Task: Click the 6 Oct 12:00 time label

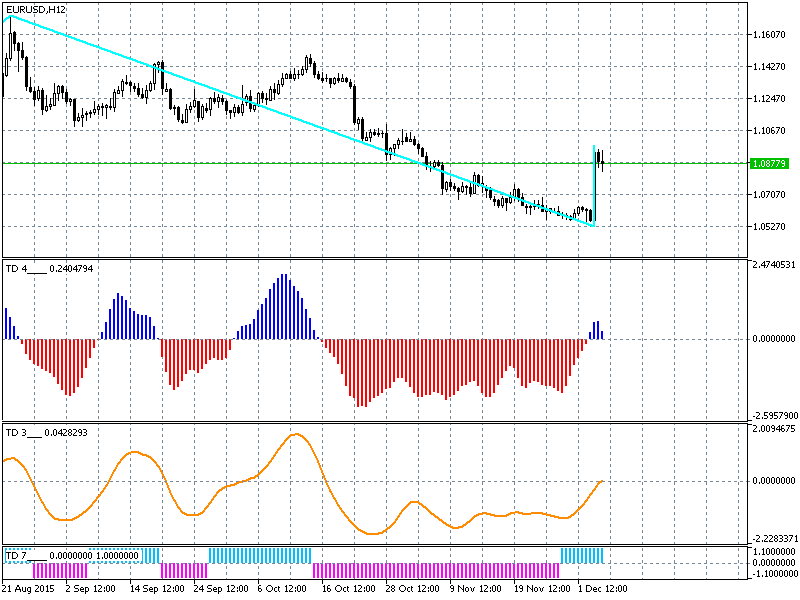Action: (x=283, y=589)
